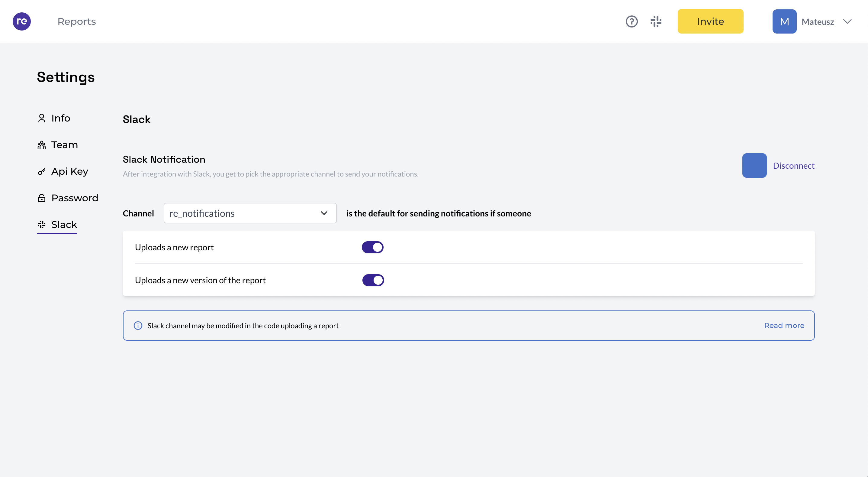
Task: Switch to the Team settings tab
Action: click(58, 145)
